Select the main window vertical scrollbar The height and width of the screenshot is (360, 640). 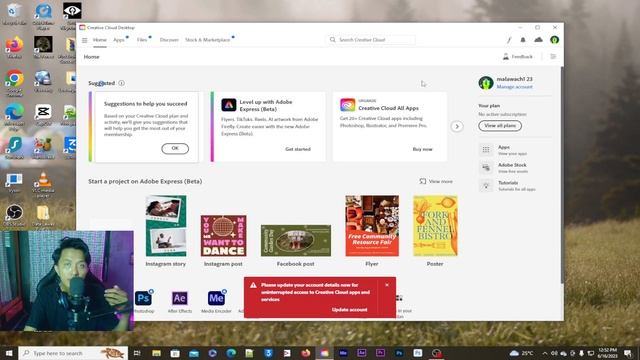pos(562,176)
